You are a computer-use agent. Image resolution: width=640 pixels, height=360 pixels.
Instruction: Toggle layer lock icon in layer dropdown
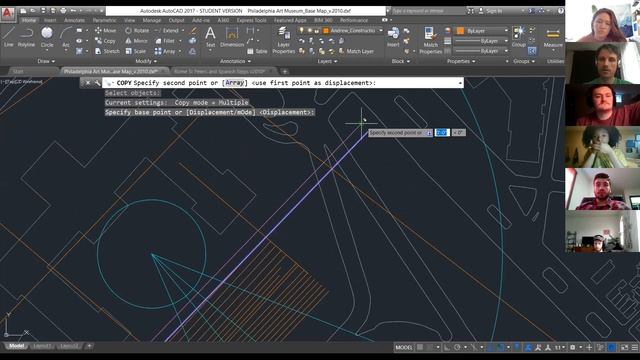pyautogui.click(x=316, y=30)
